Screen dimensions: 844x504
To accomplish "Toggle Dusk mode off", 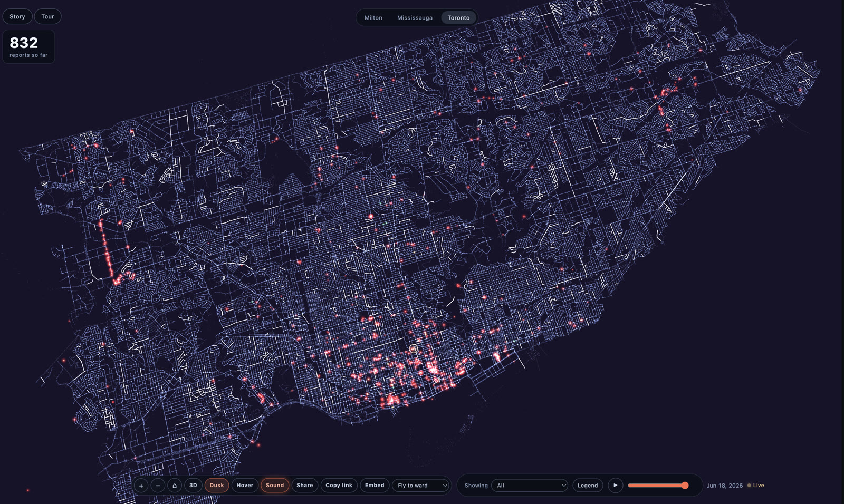I will [x=217, y=485].
